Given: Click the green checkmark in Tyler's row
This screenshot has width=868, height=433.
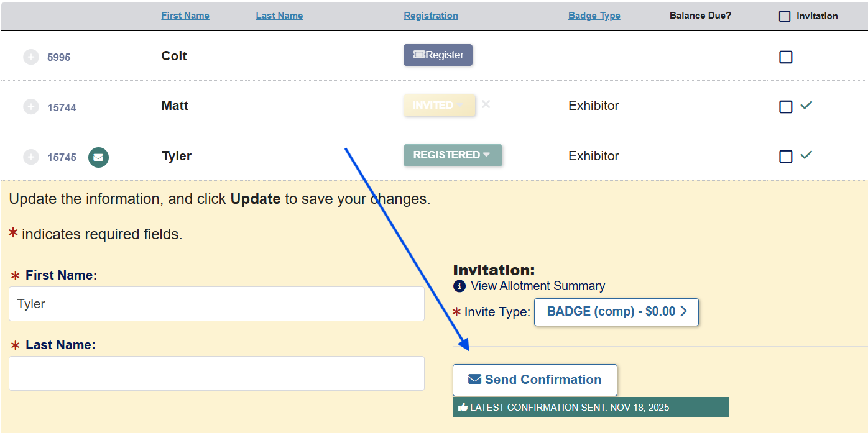Looking at the screenshot, I should coord(806,155).
